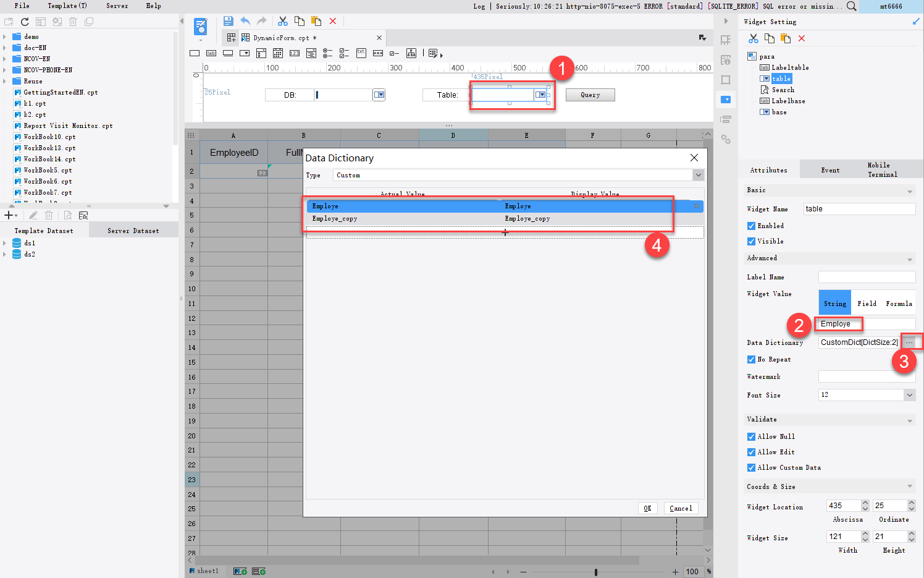
Task: Untick the Visible checkbox
Action: click(x=751, y=242)
